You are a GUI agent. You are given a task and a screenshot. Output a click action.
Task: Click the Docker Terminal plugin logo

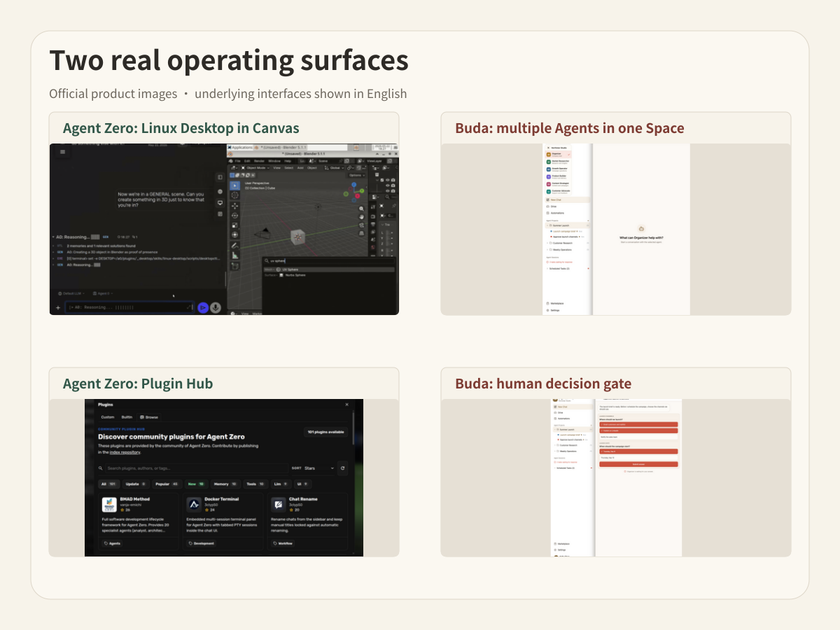tap(194, 505)
